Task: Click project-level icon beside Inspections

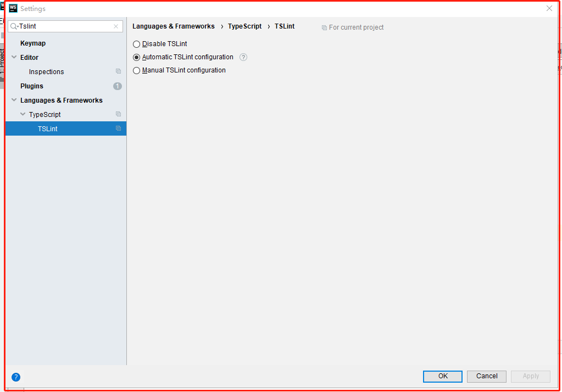Action: (x=118, y=71)
